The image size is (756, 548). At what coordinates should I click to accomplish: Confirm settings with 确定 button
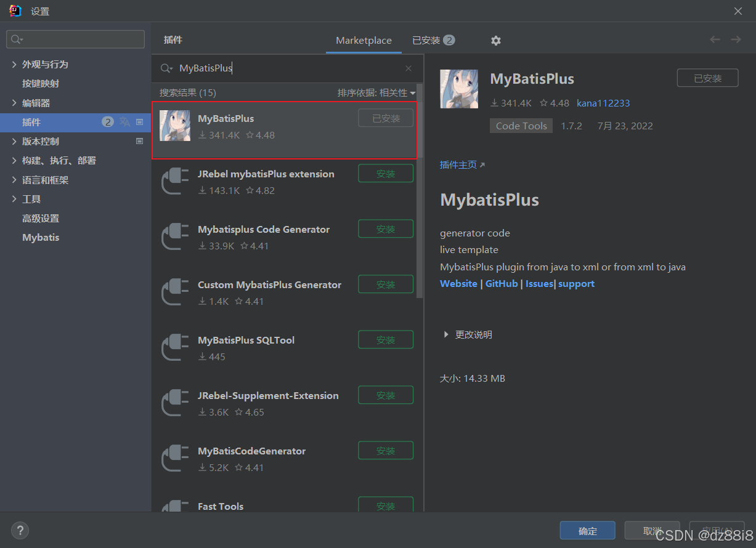point(587,531)
